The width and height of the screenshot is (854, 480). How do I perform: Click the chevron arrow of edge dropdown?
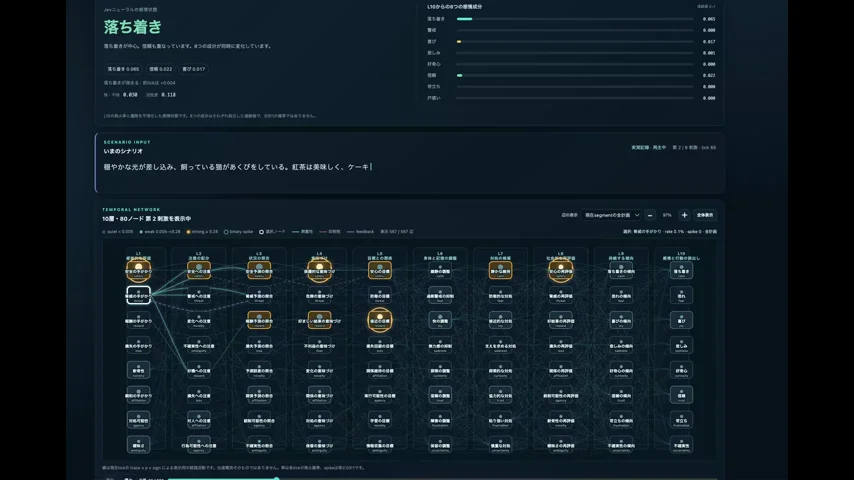click(x=636, y=215)
